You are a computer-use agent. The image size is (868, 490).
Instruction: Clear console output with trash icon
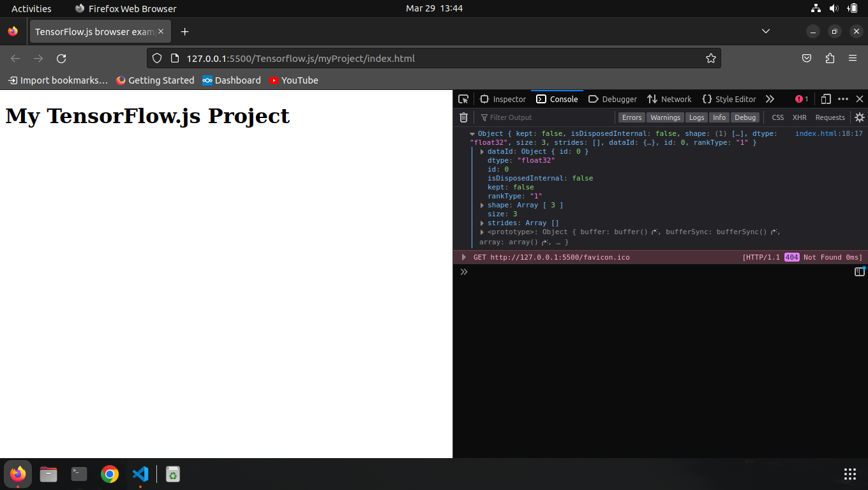click(x=464, y=117)
